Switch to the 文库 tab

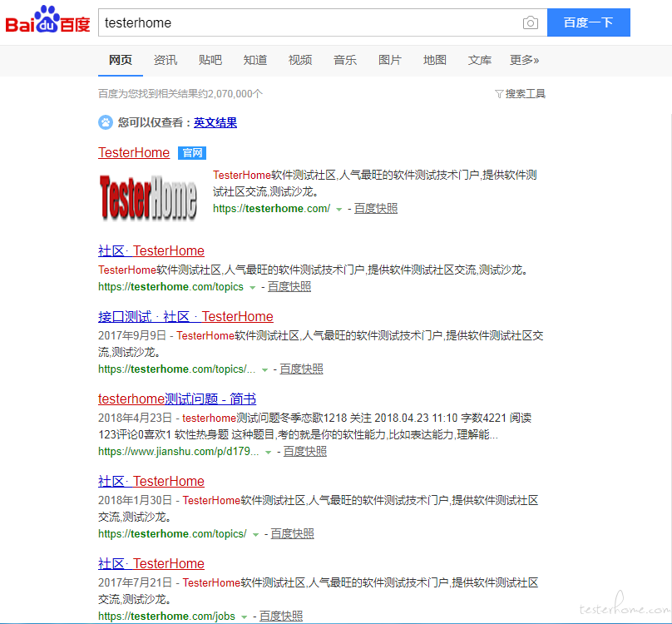click(480, 60)
